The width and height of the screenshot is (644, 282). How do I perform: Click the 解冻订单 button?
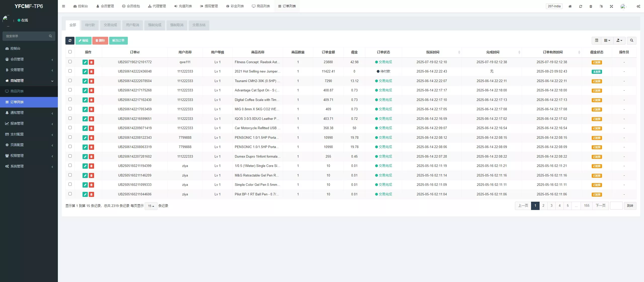coord(118,41)
